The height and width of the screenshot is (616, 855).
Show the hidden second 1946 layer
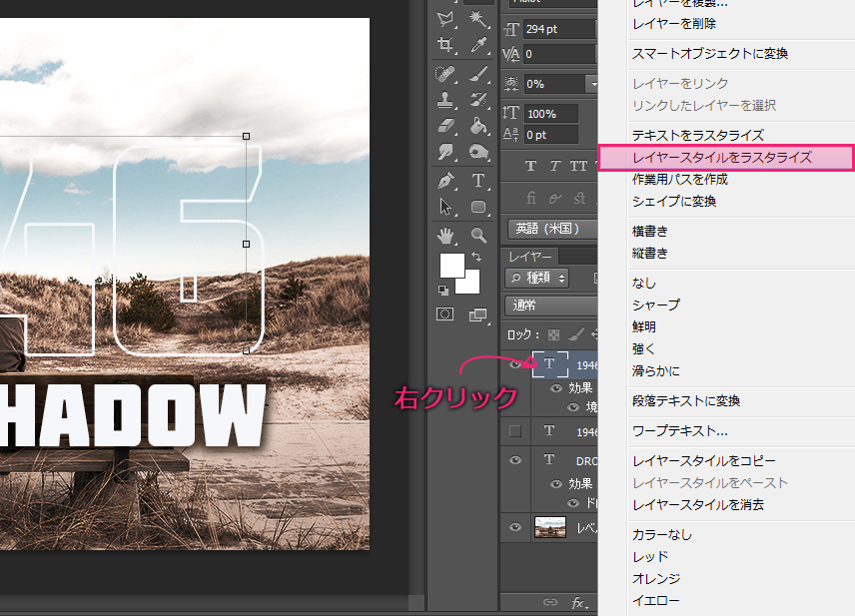pyautogui.click(x=515, y=431)
